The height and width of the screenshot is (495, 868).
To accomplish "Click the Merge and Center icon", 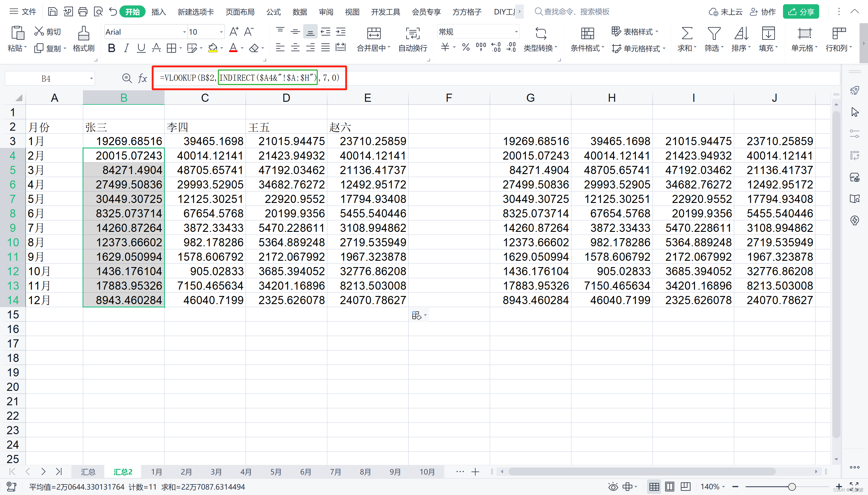I will point(374,33).
